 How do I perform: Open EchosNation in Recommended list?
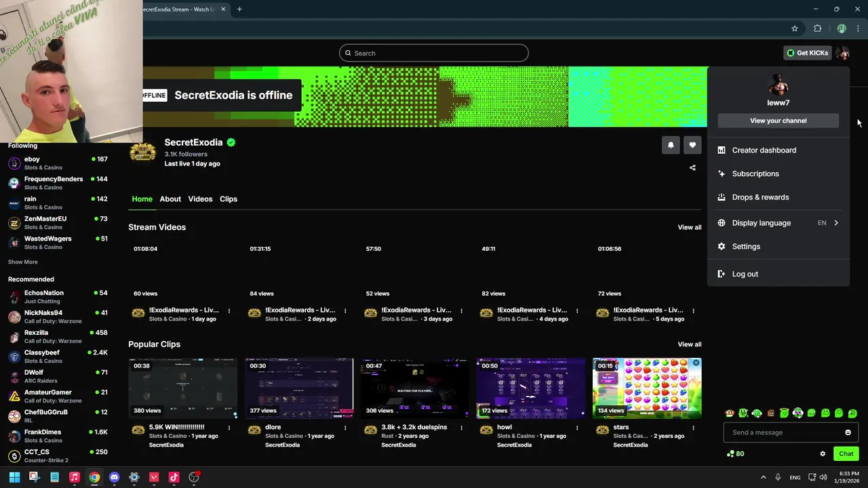tap(58, 297)
